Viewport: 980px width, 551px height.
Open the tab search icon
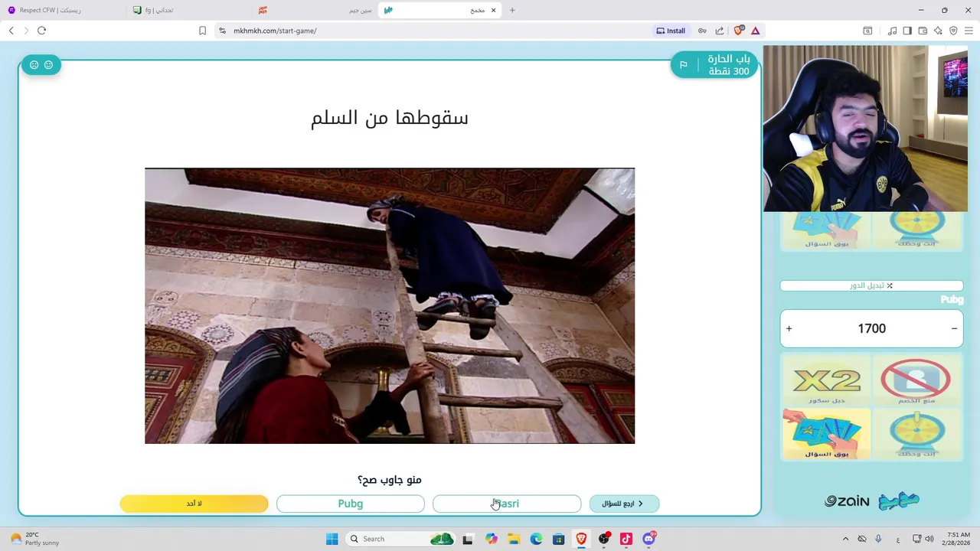[867, 31]
